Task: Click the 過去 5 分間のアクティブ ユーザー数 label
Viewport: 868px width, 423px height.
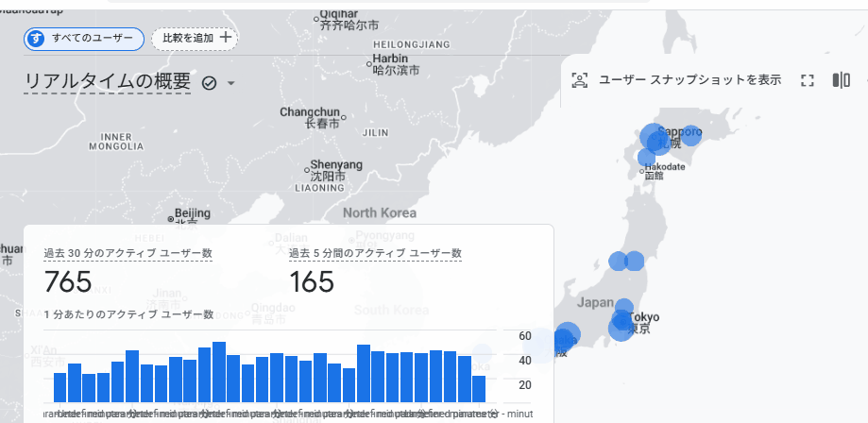Action: (x=375, y=253)
